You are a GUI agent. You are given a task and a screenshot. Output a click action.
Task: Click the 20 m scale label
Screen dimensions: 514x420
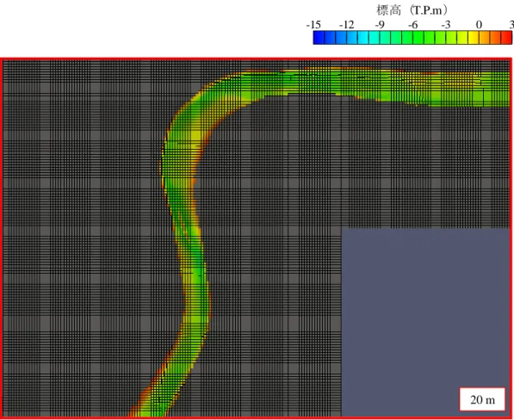[x=482, y=399]
